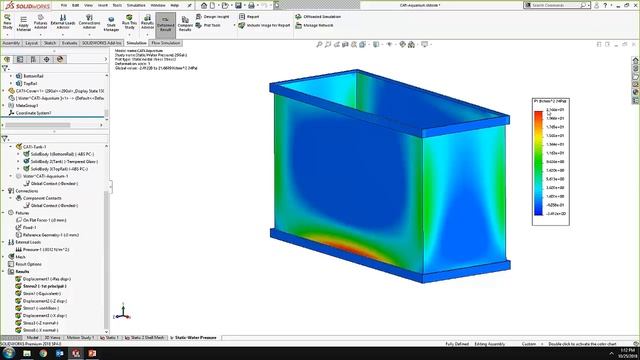Click the stress color legend bar
Screen dimensions: 640x360
tap(538, 162)
